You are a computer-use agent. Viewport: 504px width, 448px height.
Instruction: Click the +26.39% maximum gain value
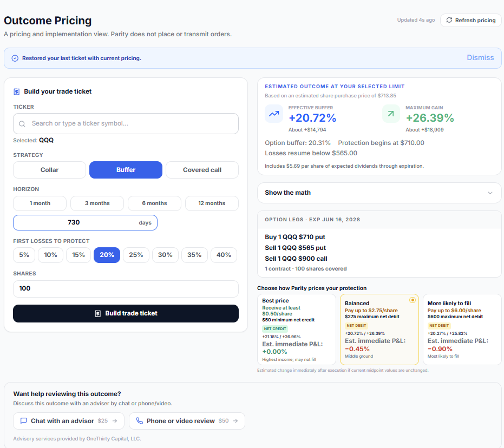tap(430, 118)
